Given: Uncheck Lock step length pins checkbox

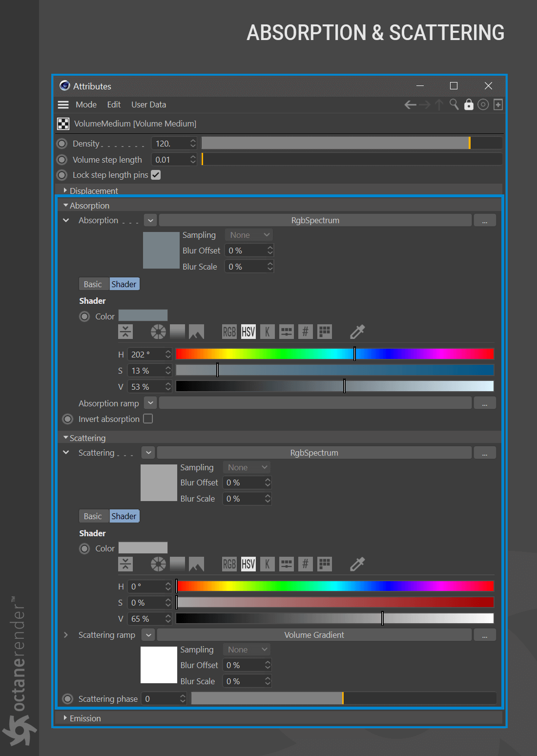Looking at the screenshot, I should pos(156,175).
